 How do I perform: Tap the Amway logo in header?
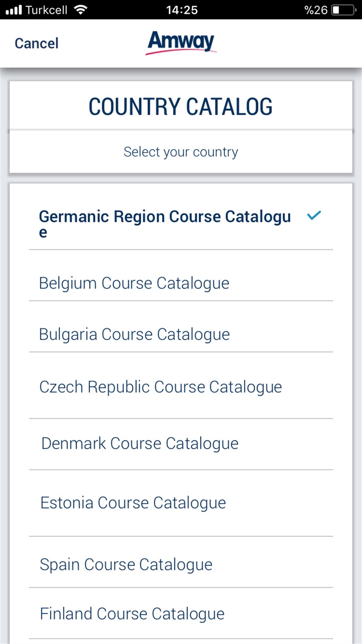181,42
